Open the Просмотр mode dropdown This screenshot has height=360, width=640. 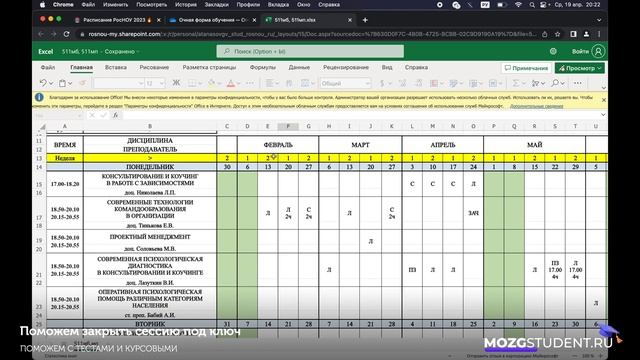click(x=580, y=68)
